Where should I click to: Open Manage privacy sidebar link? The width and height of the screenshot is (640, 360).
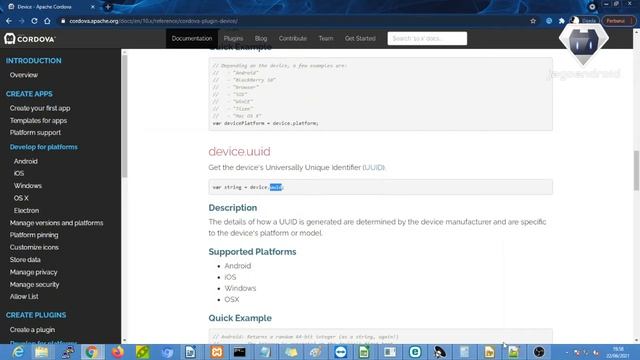pyautogui.click(x=33, y=272)
